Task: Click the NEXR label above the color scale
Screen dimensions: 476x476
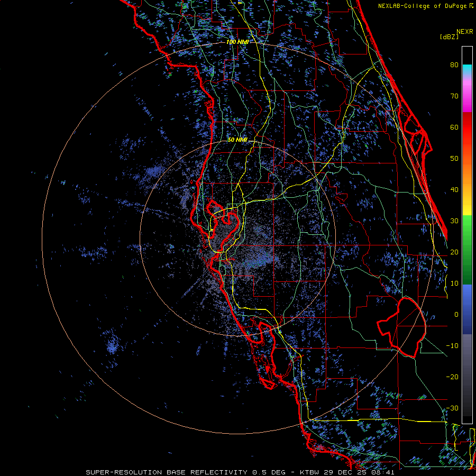Action: pos(465,32)
